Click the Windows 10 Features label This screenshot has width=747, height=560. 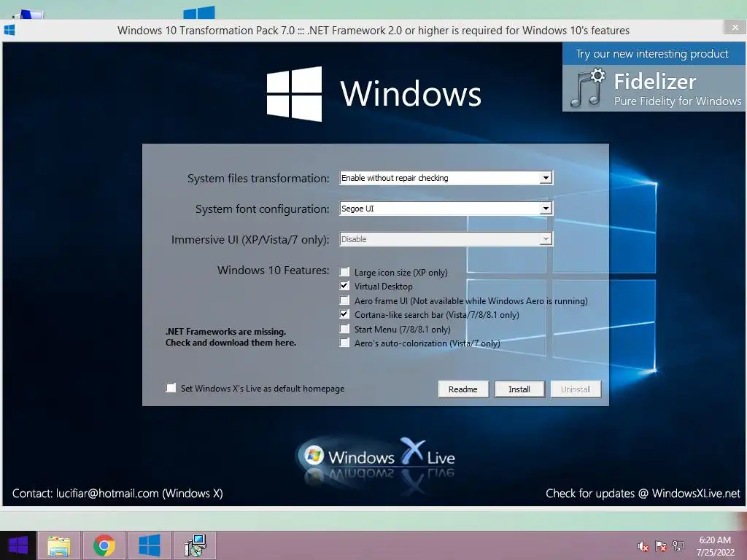[x=274, y=270]
